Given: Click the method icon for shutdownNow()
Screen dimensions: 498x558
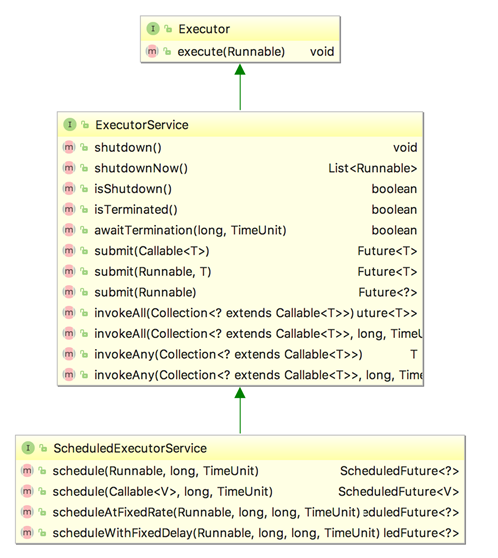Looking at the screenshot, I should pyautogui.click(x=69, y=168).
